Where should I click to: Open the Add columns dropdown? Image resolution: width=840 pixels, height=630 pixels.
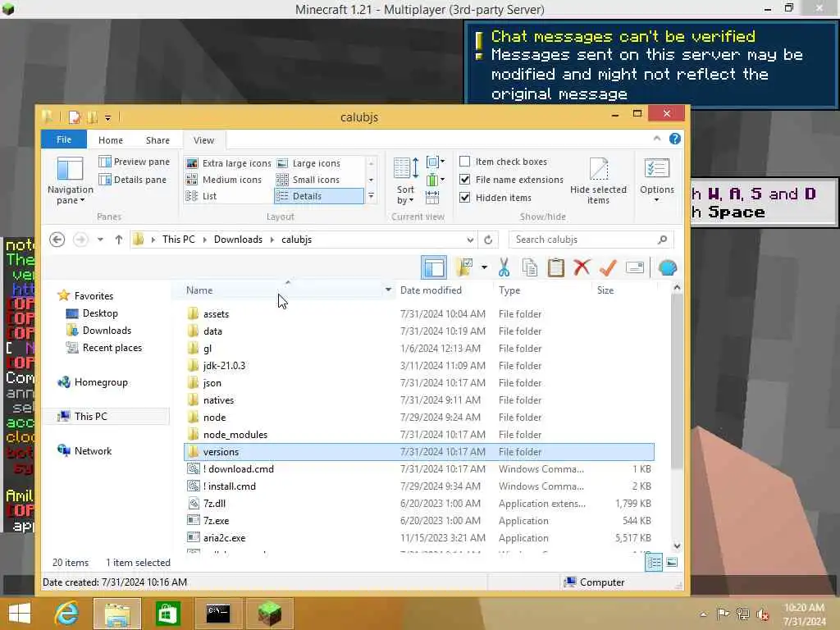click(435, 180)
